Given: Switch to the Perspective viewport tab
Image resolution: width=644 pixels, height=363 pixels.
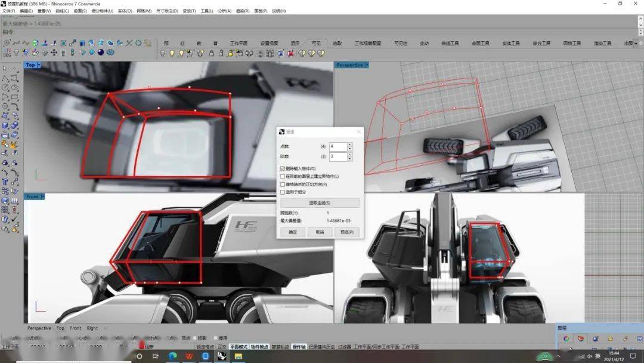Looking at the screenshot, I should 39,328.
